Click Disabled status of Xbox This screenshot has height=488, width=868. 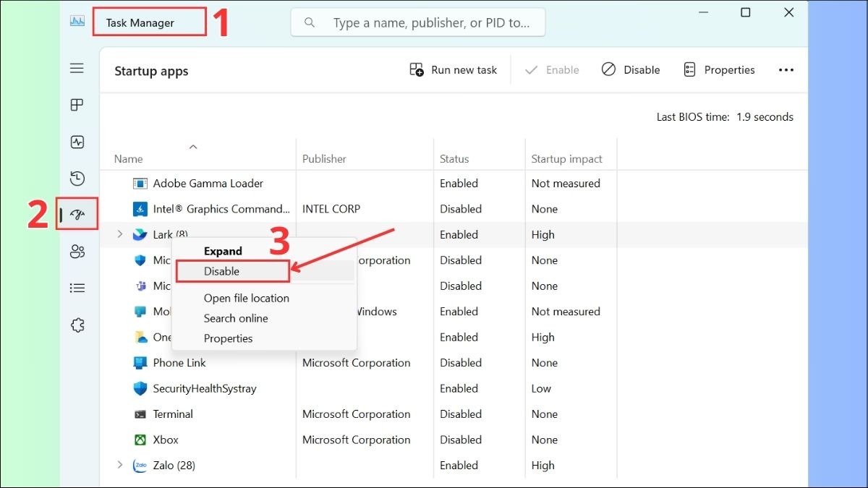click(461, 440)
